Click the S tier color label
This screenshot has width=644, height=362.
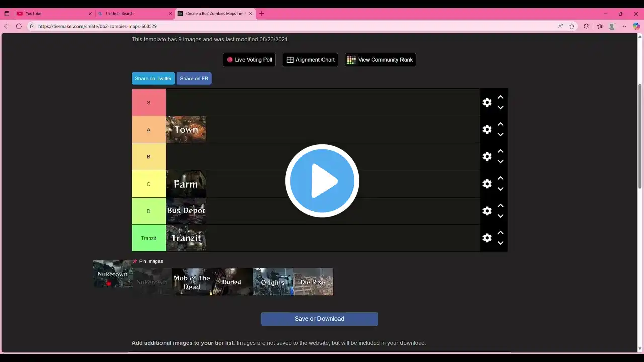(x=149, y=103)
